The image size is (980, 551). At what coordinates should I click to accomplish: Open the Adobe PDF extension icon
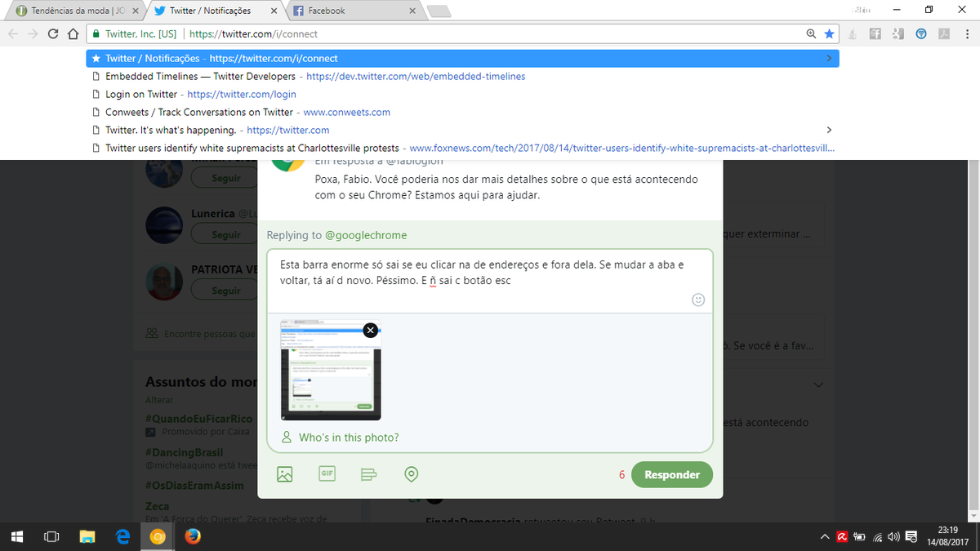(943, 34)
